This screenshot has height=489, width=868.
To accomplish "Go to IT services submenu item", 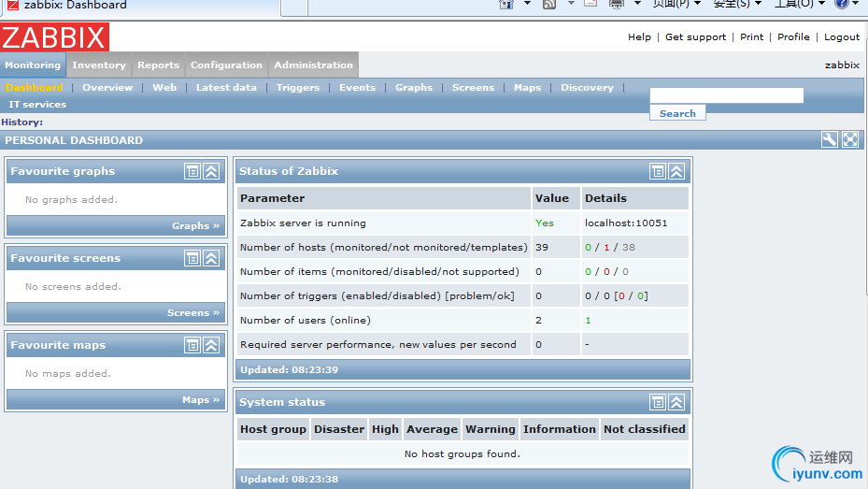I will [37, 104].
